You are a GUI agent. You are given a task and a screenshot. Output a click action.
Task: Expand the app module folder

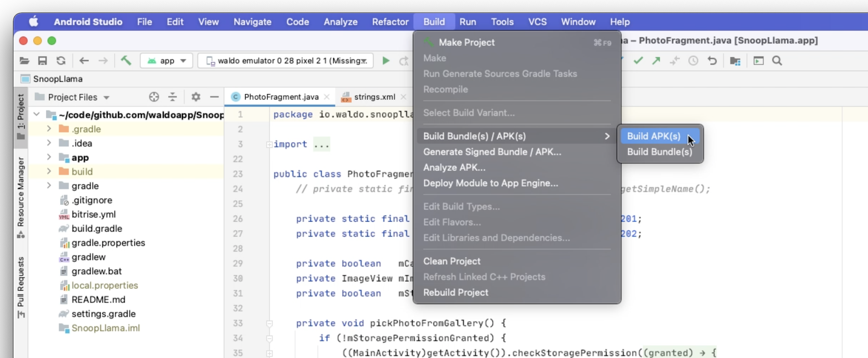49,157
